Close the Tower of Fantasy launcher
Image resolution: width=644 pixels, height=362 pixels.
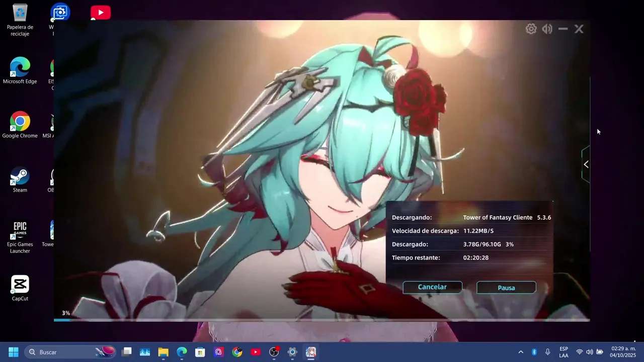tap(579, 29)
